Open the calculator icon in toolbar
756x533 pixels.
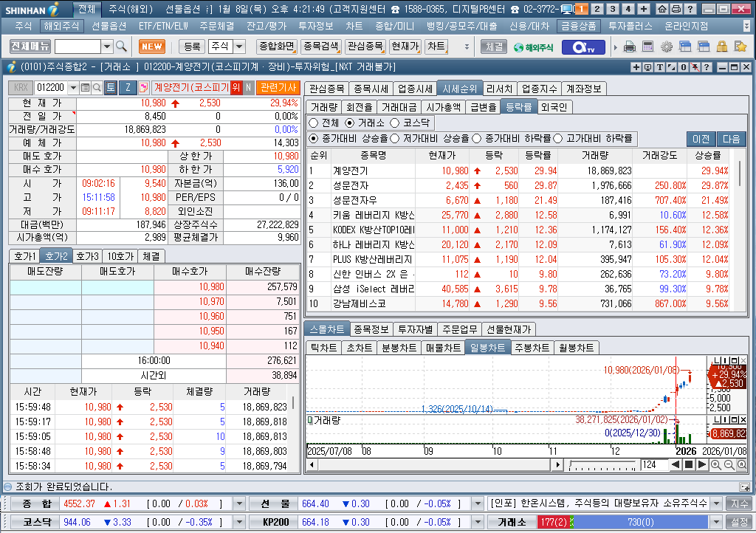tap(648, 47)
